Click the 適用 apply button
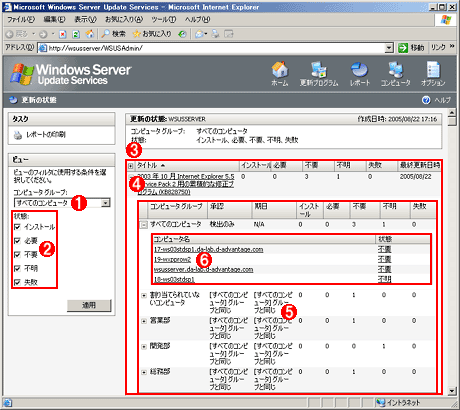This screenshot has width=460, height=410. pos(89,305)
